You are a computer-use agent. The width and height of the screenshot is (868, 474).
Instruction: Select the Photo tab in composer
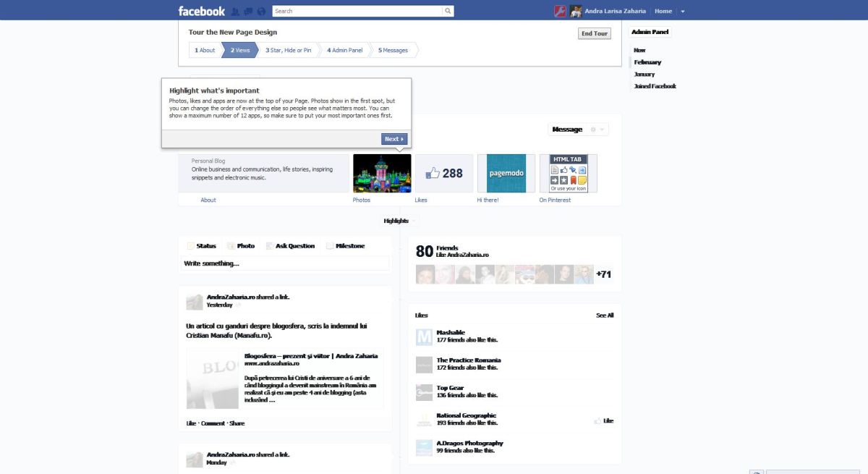coord(242,246)
